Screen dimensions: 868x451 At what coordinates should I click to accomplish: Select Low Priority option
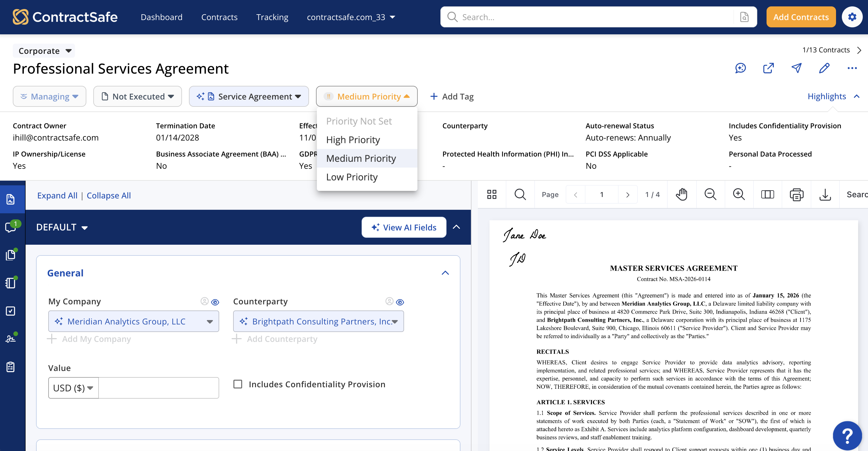[x=367, y=177]
